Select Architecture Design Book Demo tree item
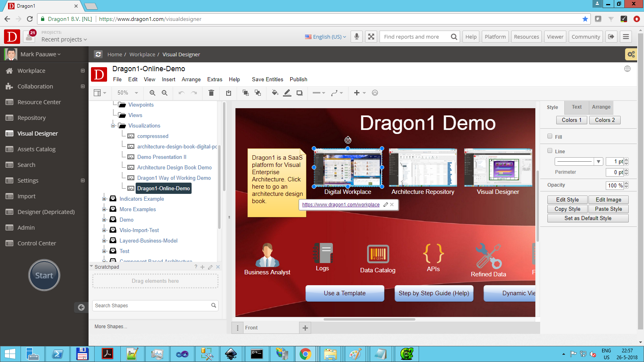Viewport: 644px width, 362px height. coord(174,168)
